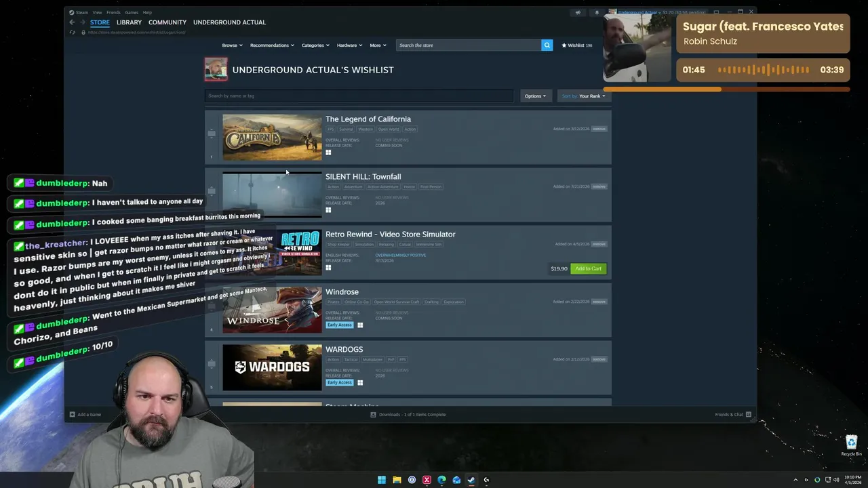Open the Sort by Your Rank dropdown
Image resolution: width=868 pixels, height=488 pixels.
pyautogui.click(x=583, y=96)
